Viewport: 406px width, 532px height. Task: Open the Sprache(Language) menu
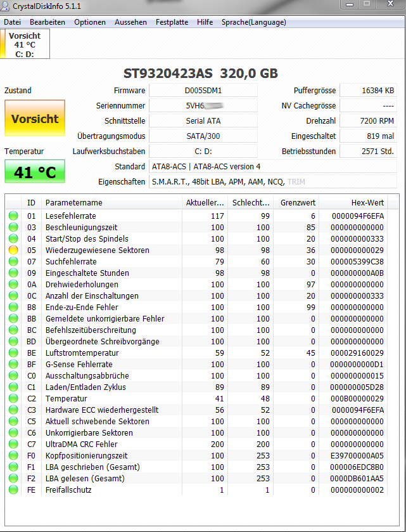click(x=253, y=22)
